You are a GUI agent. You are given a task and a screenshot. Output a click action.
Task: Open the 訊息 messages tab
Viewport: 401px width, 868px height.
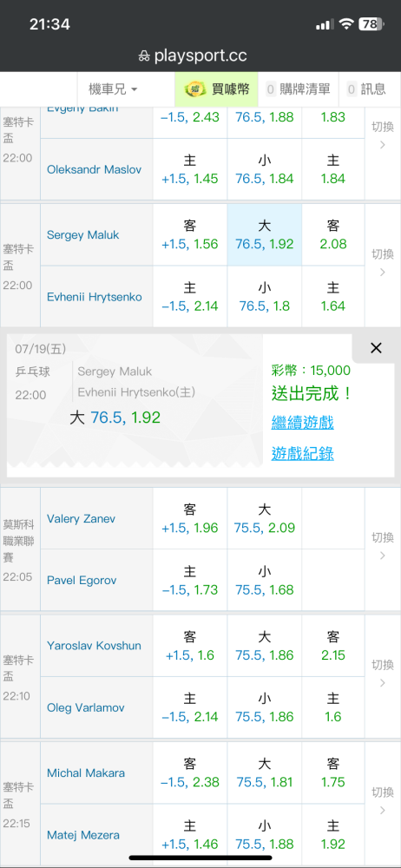click(x=366, y=89)
